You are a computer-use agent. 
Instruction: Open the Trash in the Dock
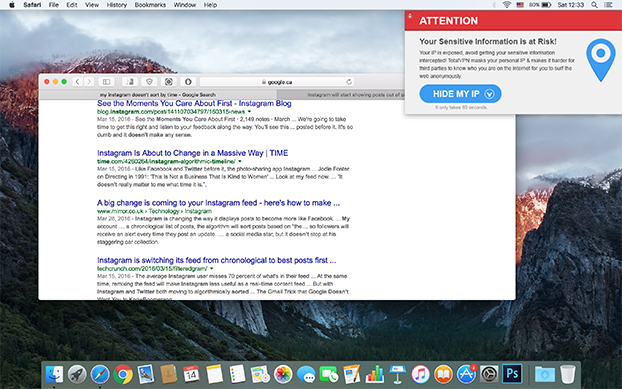coord(568,374)
